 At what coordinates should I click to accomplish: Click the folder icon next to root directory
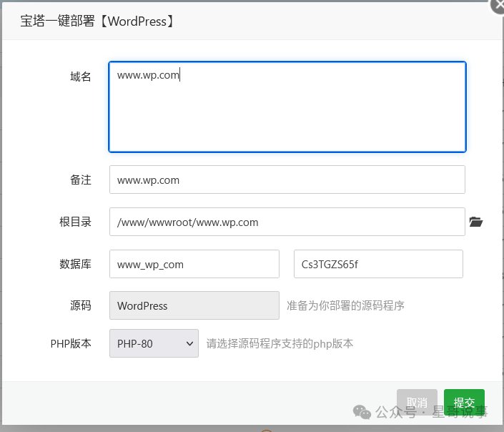pyautogui.click(x=475, y=222)
